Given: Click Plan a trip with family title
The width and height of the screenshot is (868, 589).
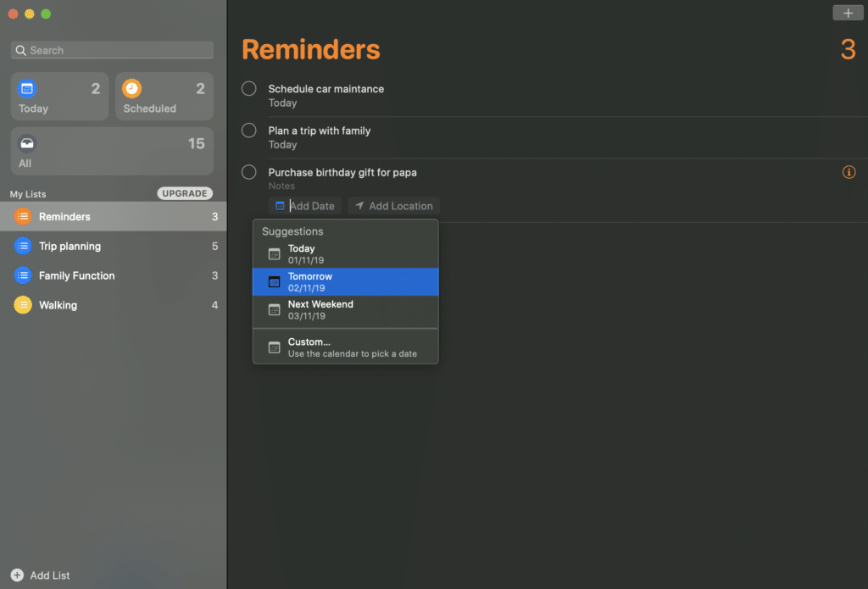Looking at the screenshot, I should 320,131.
